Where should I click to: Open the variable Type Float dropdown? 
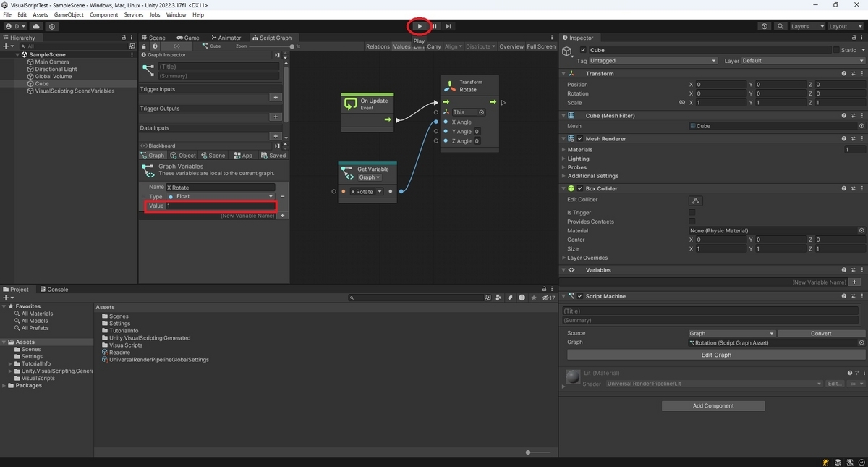coord(221,197)
